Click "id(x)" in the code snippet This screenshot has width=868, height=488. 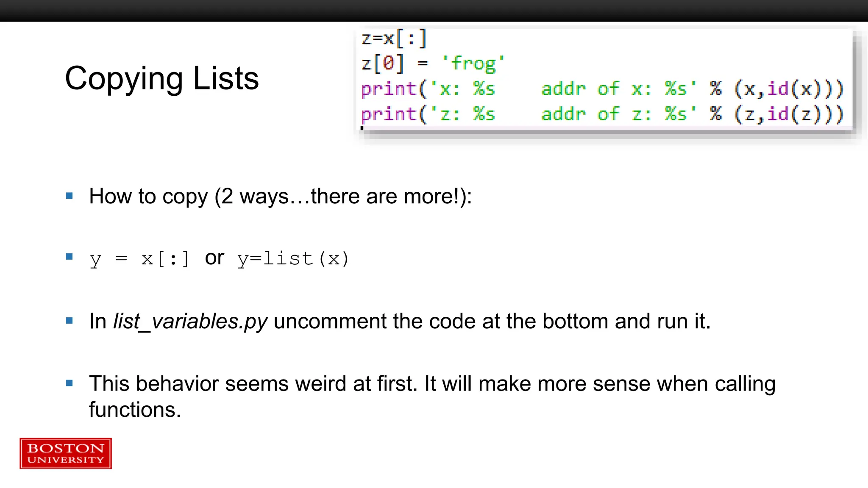794,89
